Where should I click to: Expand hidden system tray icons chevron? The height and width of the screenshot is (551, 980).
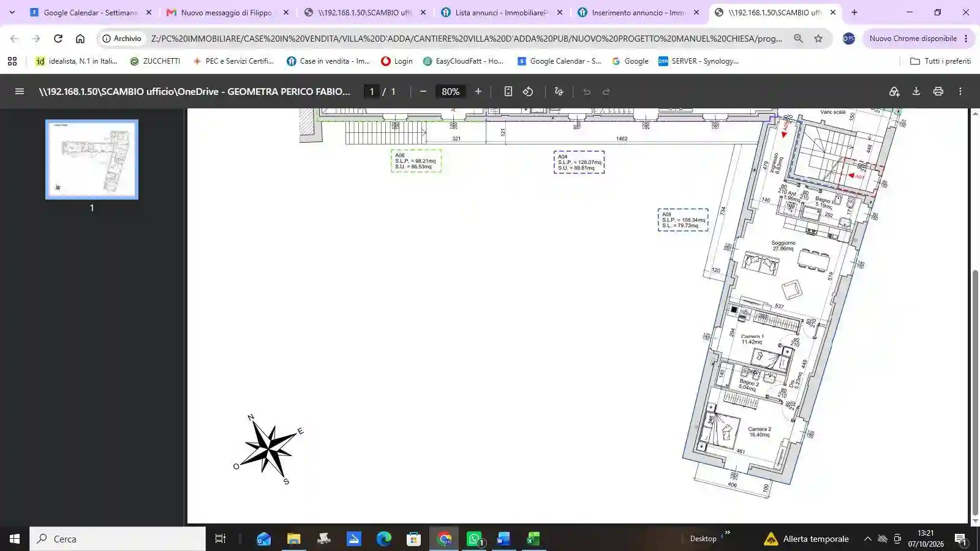(867, 539)
